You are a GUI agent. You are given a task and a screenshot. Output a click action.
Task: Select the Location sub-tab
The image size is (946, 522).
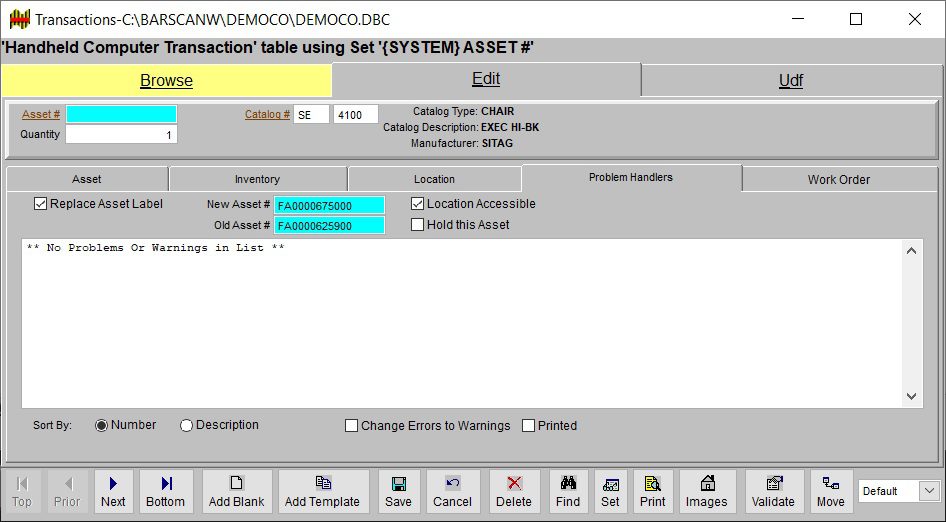click(434, 179)
